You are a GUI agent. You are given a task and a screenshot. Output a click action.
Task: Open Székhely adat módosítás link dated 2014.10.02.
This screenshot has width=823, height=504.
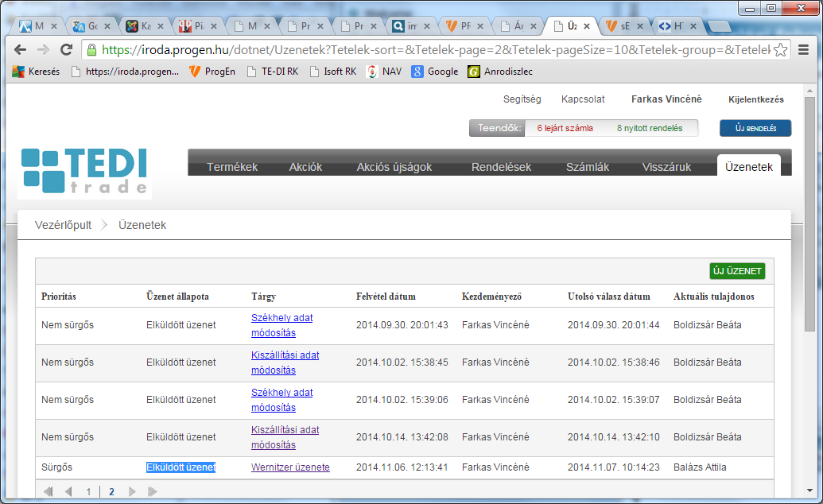click(x=281, y=400)
